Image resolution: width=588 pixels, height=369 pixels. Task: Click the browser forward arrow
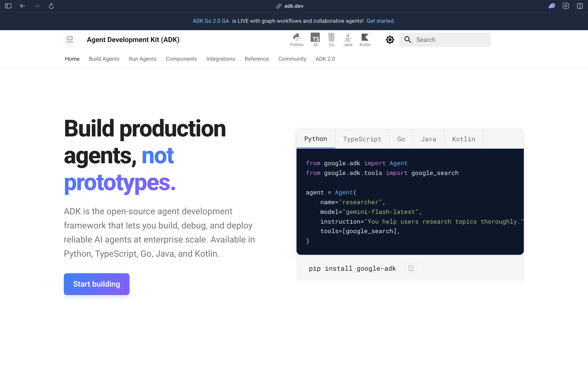pos(37,6)
